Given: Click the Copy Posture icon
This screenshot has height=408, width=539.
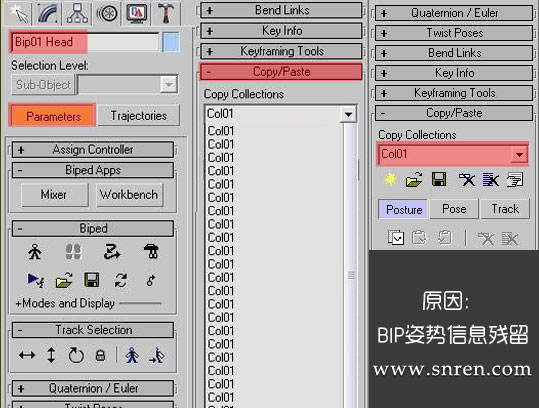Looking at the screenshot, I should [x=396, y=238].
